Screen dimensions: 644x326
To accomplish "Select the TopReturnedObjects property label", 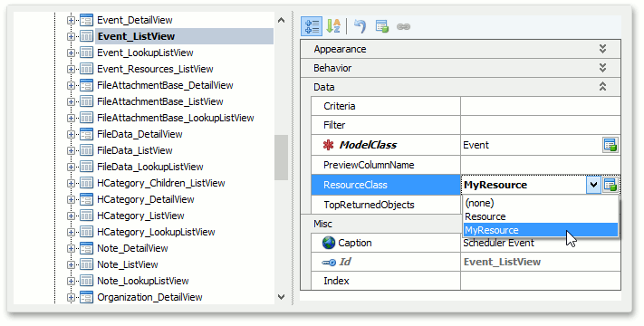I will point(369,205).
